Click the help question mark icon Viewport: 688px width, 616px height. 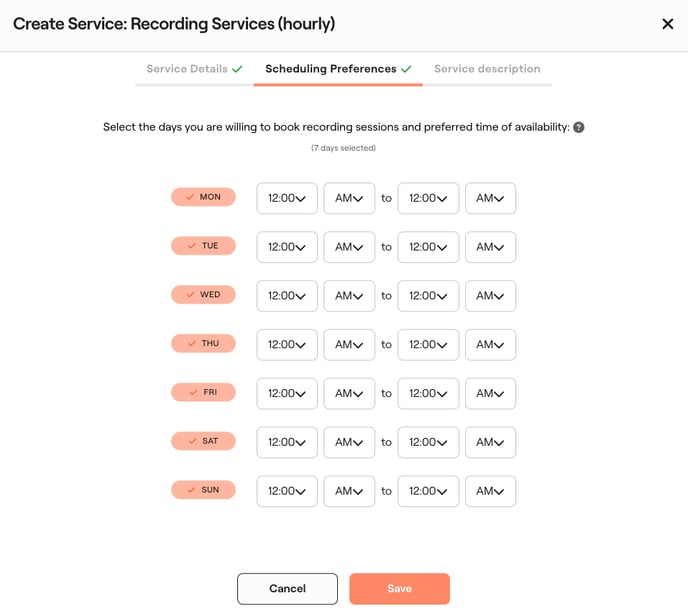[578, 128]
